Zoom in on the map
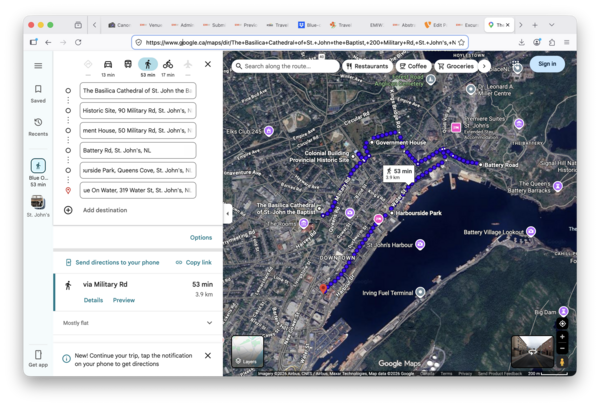 coord(562,337)
